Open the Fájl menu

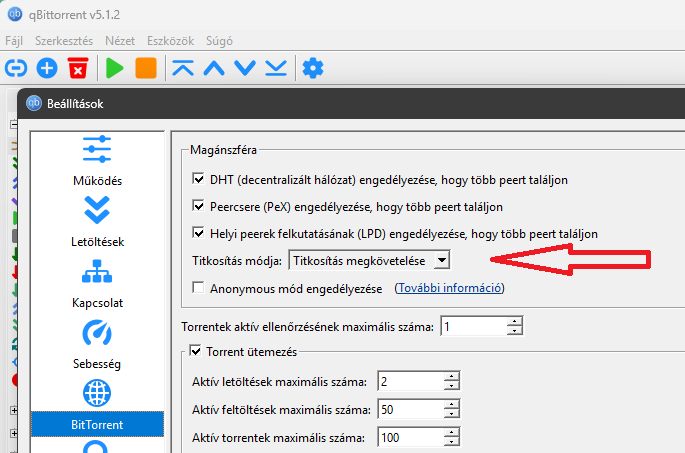pyautogui.click(x=14, y=41)
